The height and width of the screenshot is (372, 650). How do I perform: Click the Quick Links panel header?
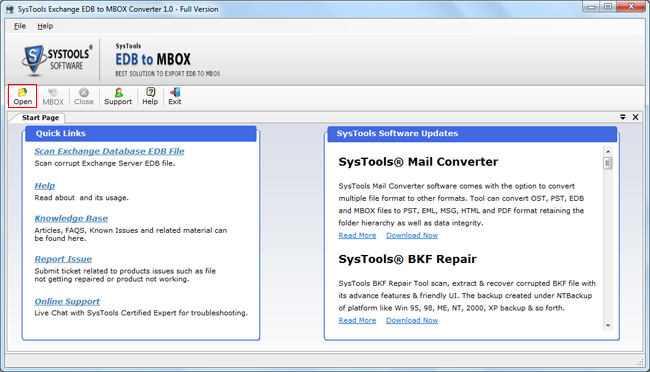141,134
